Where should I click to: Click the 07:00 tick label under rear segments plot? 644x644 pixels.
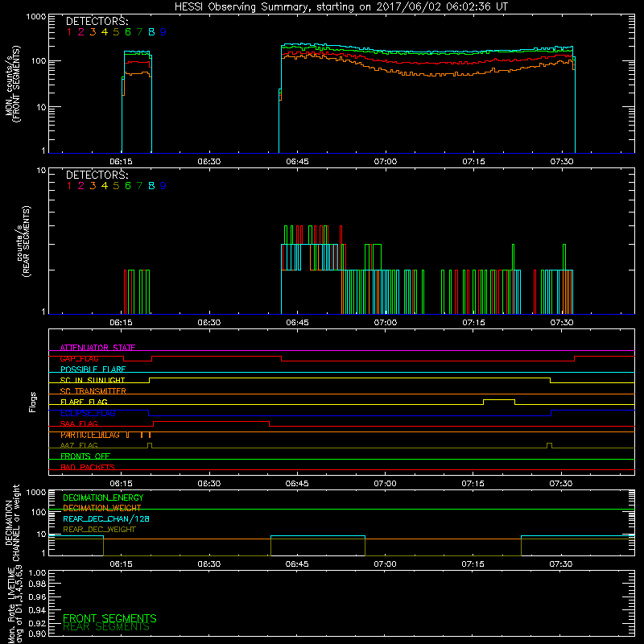[386, 323]
